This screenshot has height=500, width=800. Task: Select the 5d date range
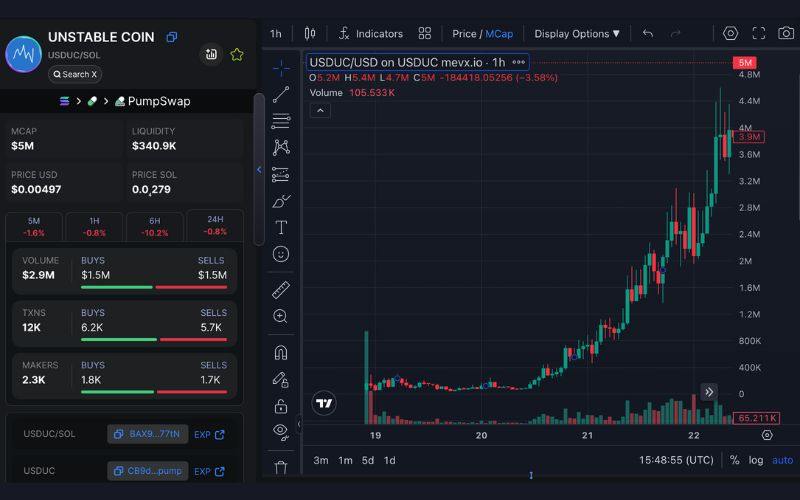[368, 460]
